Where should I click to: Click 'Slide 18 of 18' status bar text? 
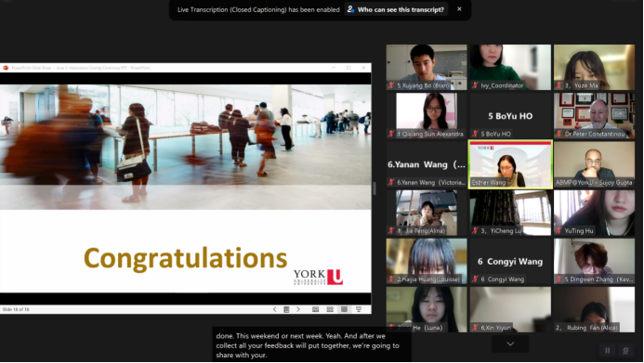pos(16,309)
